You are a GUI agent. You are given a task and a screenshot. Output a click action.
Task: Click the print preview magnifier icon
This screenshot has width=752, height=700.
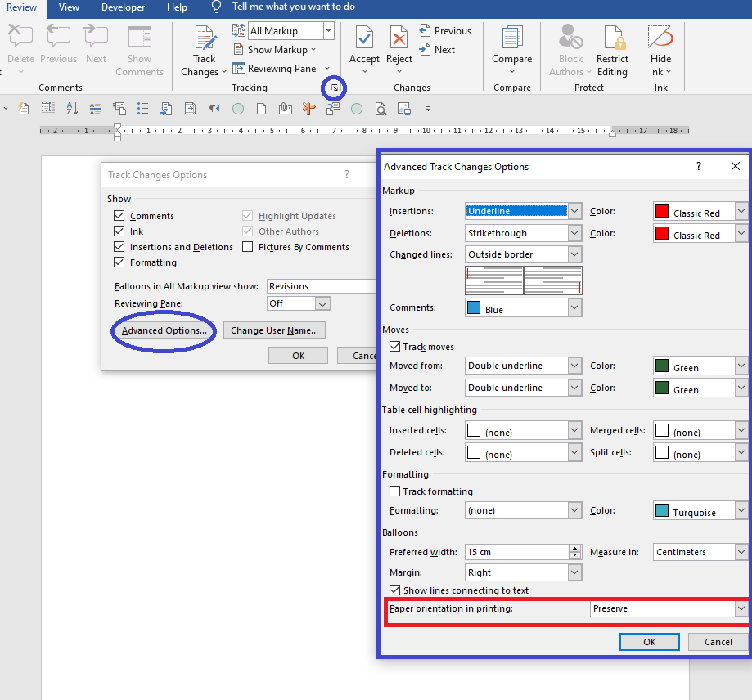[381, 110]
